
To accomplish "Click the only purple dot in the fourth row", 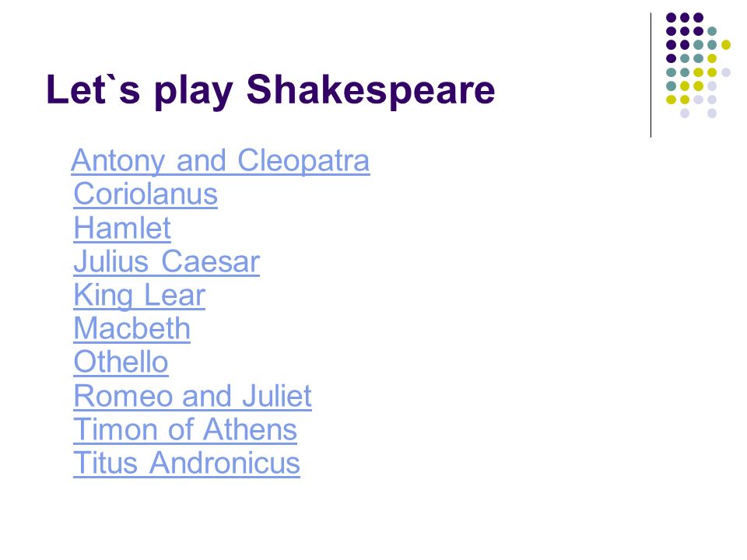I will [x=671, y=58].
